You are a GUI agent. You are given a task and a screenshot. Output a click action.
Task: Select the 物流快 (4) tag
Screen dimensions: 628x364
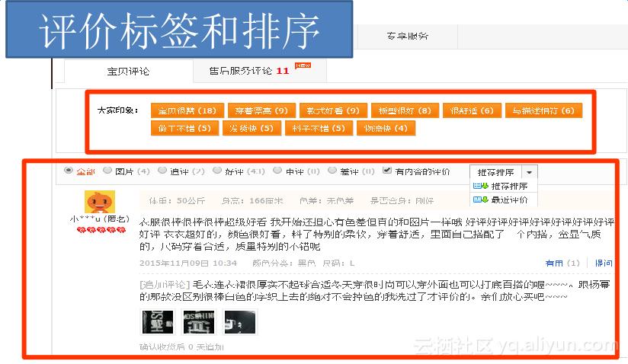click(x=386, y=129)
